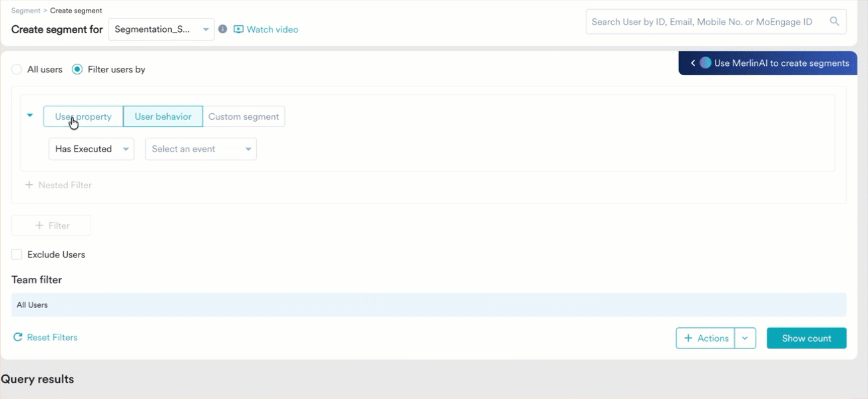Switch to the User property tab

(83, 116)
